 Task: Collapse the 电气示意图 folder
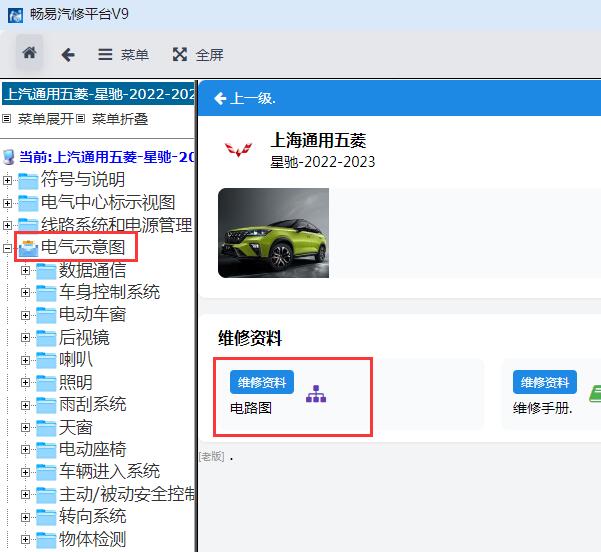point(7,248)
